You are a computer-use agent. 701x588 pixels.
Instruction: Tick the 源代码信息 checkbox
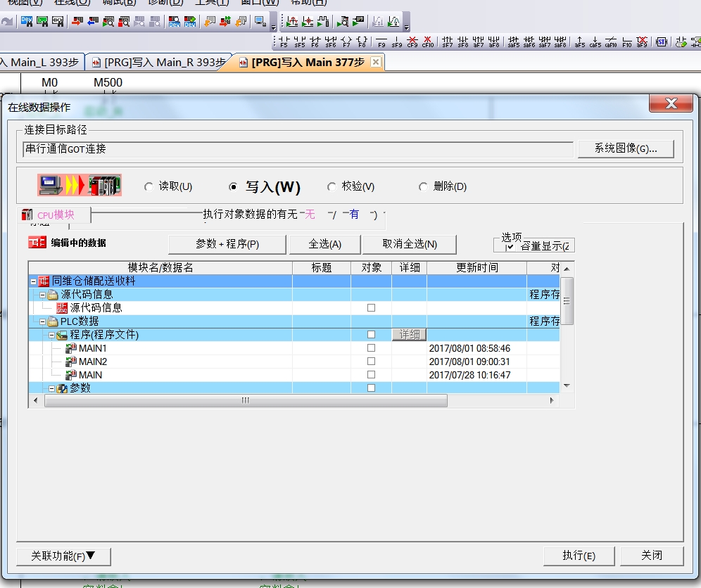coord(371,308)
